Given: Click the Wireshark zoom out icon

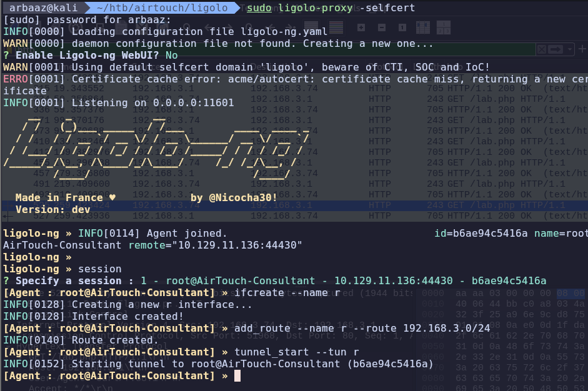Looking at the screenshot, I should [381, 27].
